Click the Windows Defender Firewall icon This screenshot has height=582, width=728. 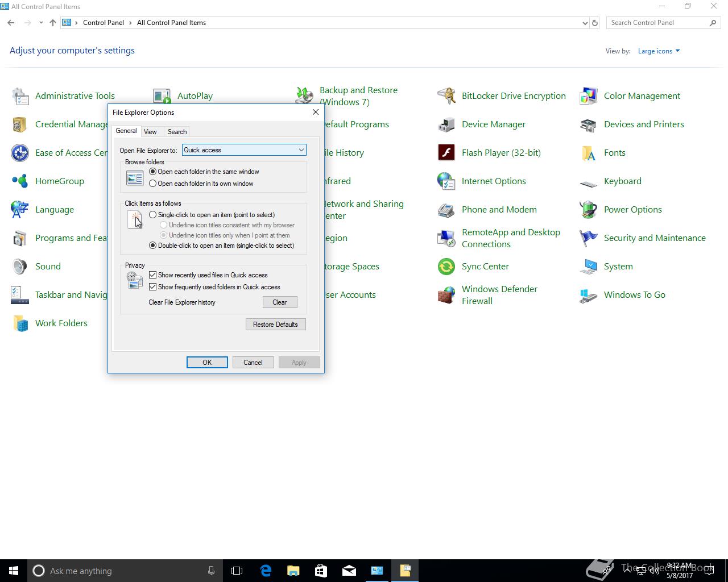[x=446, y=295]
